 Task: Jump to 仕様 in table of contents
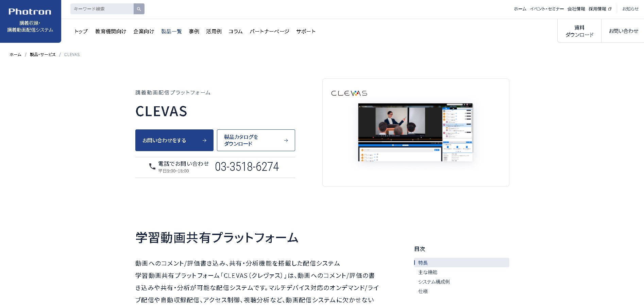click(x=423, y=291)
